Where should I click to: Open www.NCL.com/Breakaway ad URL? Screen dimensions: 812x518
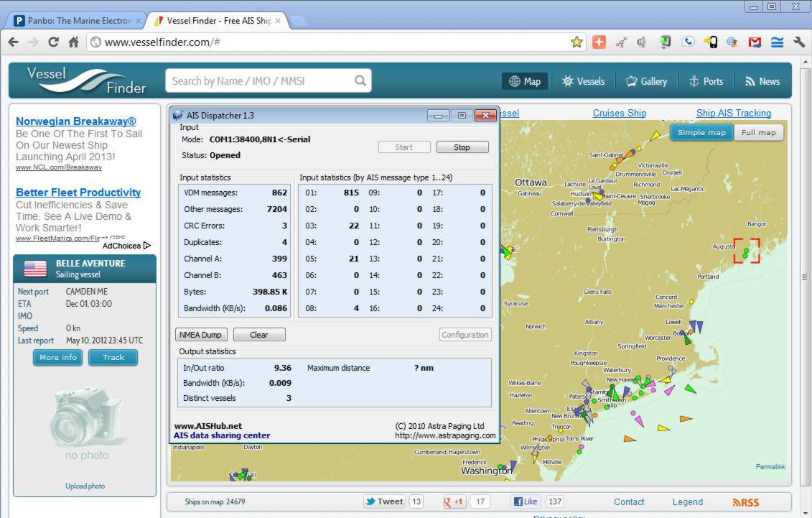[x=59, y=167]
